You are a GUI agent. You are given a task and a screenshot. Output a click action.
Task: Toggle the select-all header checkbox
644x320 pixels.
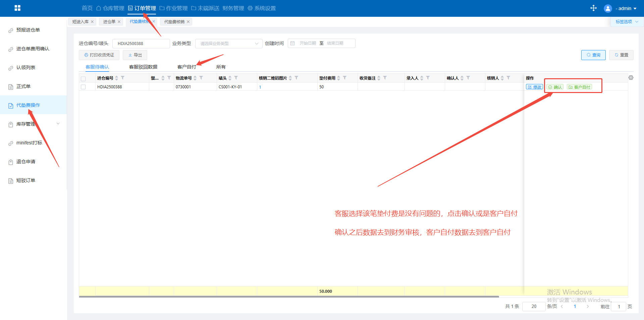(83, 79)
